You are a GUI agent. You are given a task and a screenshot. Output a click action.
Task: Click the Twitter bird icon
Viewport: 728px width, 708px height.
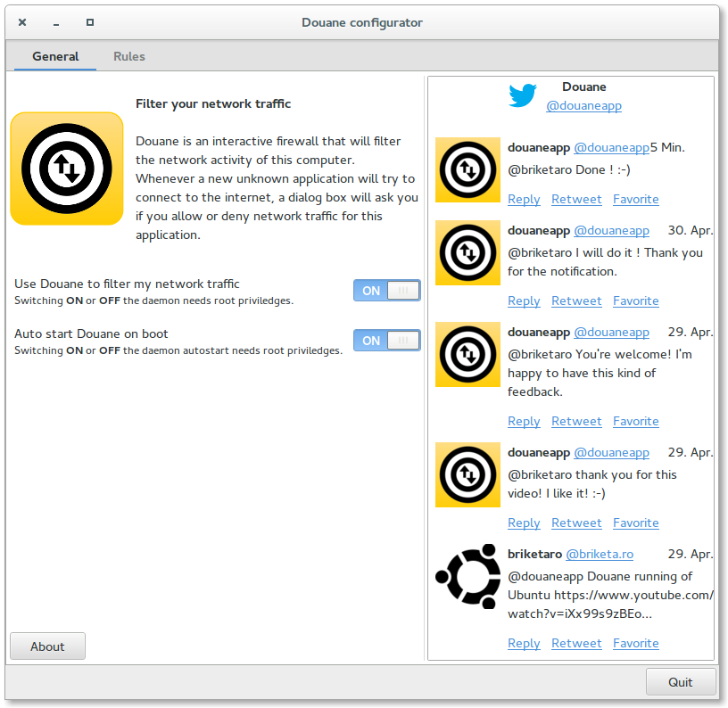[x=522, y=95]
